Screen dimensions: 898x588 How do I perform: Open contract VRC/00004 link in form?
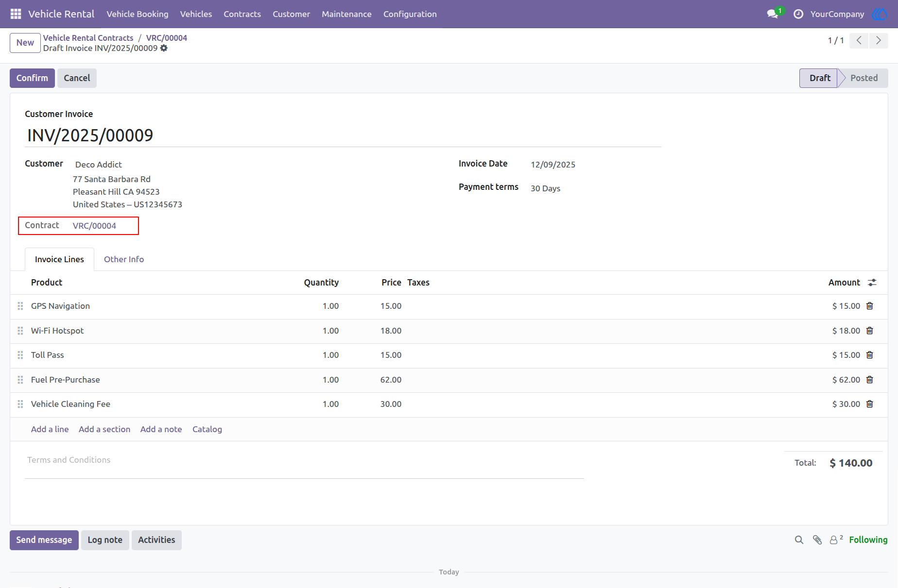coord(94,226)
